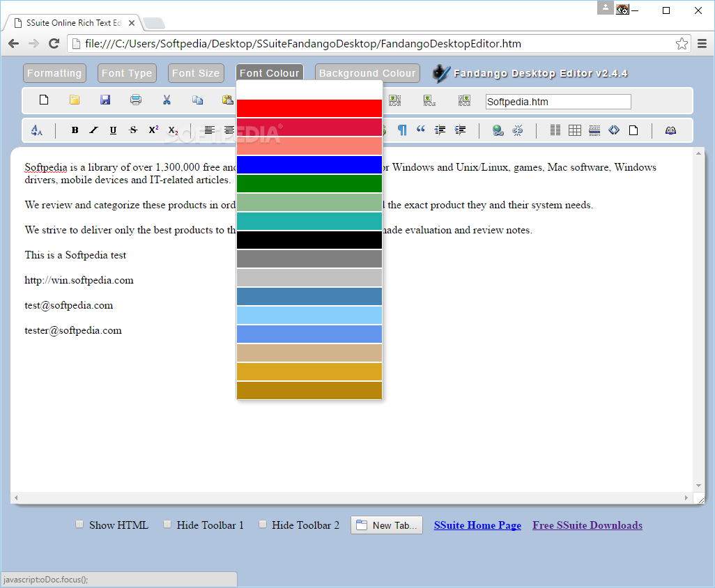Toggle source code view icon

[x=614, y=130]
